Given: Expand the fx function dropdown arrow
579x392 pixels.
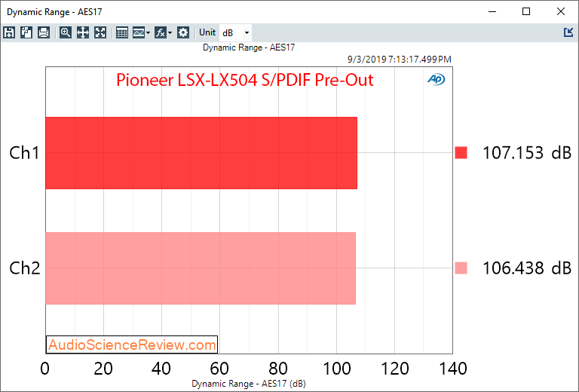Looking at the screenshot, I should pos(170,33).
